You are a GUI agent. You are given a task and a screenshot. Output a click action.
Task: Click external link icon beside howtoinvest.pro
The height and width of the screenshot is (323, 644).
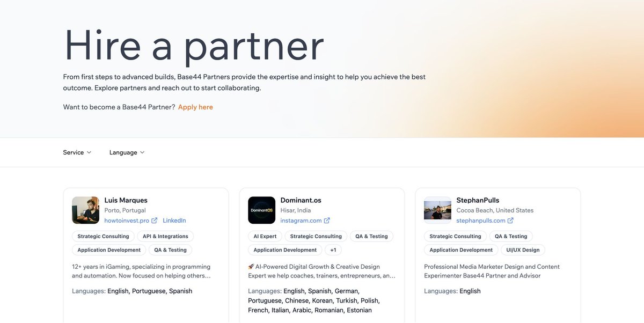[x=155, y=221]
